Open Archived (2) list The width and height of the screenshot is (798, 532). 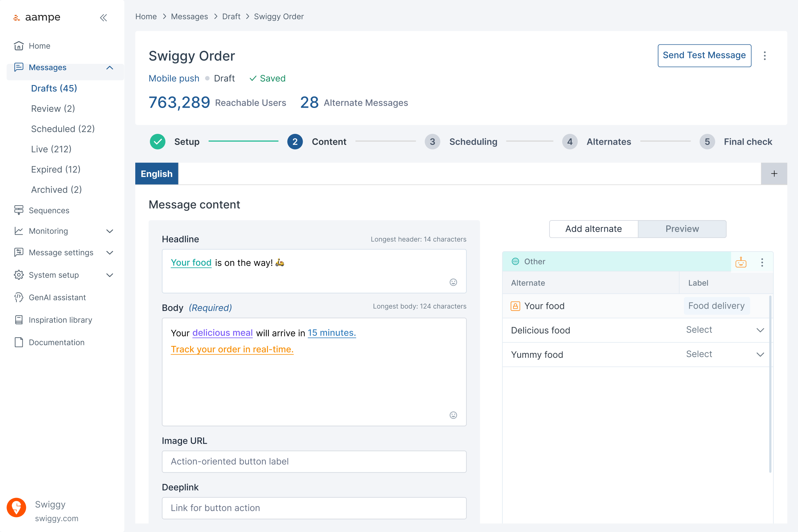click(x=56, y=190)
